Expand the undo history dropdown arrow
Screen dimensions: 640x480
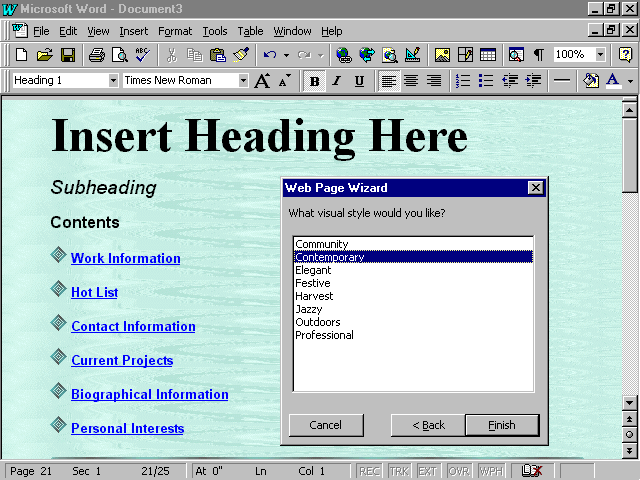click(x=286, y=55)
